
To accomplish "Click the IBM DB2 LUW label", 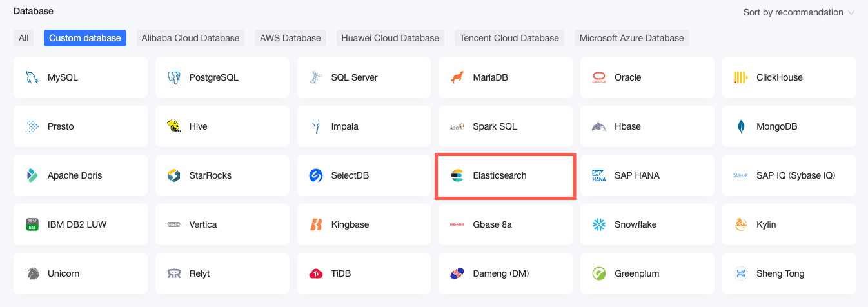I will (x=77, y=224).
